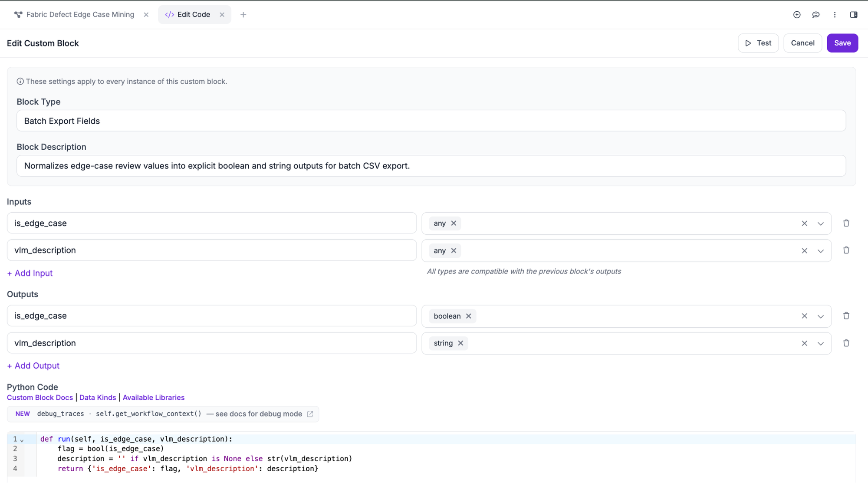Image resolution: width=868 pixels, height=483 pixels.
Task: Expand the type dropdown for is_edge_case input
Action: pos(821,223)
